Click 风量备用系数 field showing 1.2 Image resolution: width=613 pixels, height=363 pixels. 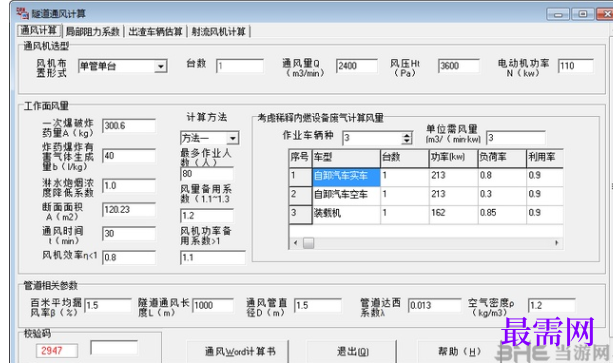click(x=207, y=216)
